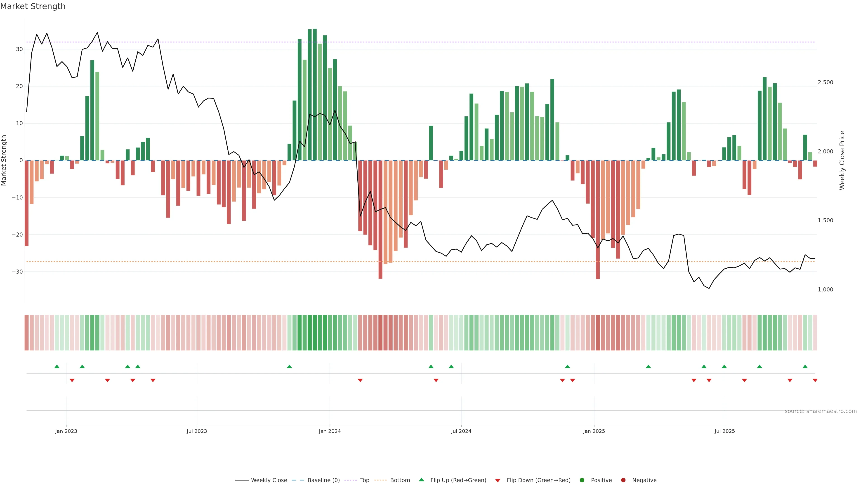Click the Positive green circle legend icon
The image size is (868, 488).
pyautogui.click(x=582, y=480)
